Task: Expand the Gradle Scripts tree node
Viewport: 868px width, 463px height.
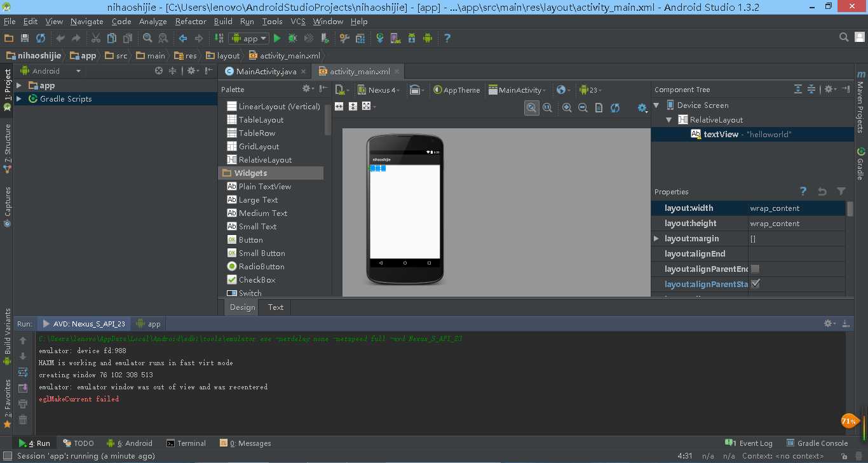Action: (19, 99)
